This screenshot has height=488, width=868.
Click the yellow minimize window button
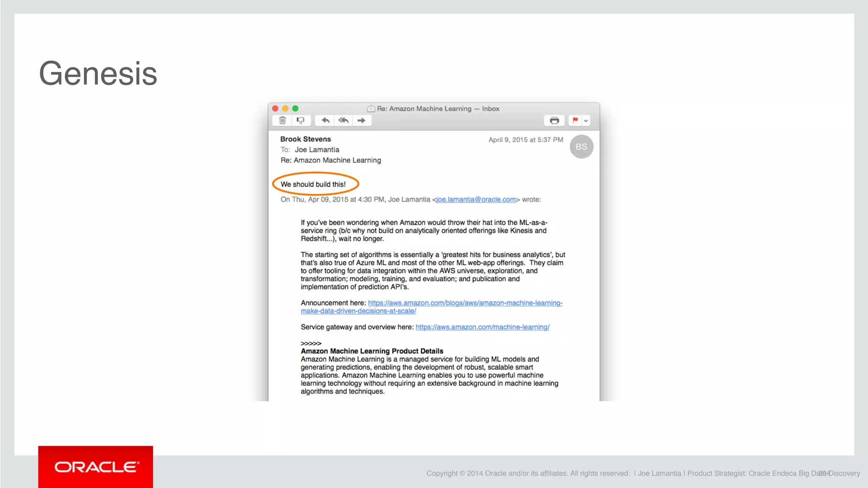pyautogui.click(x=285, y=108)
